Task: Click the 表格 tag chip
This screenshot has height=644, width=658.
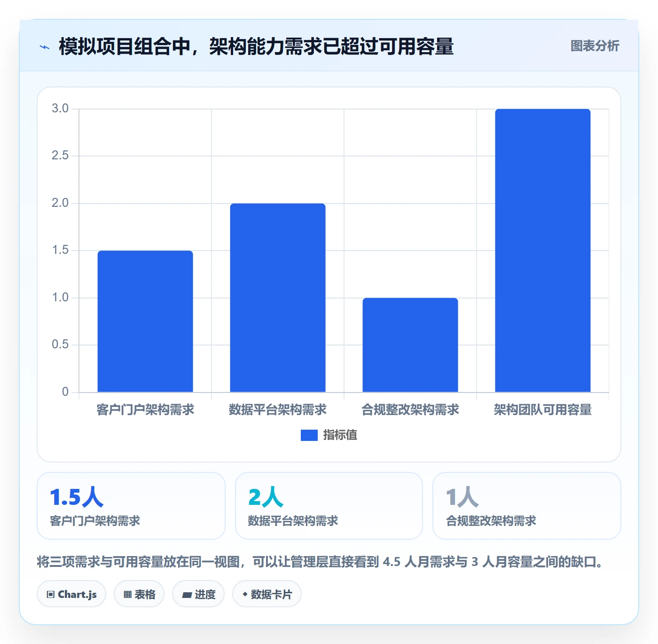Action: coord(139,594)
